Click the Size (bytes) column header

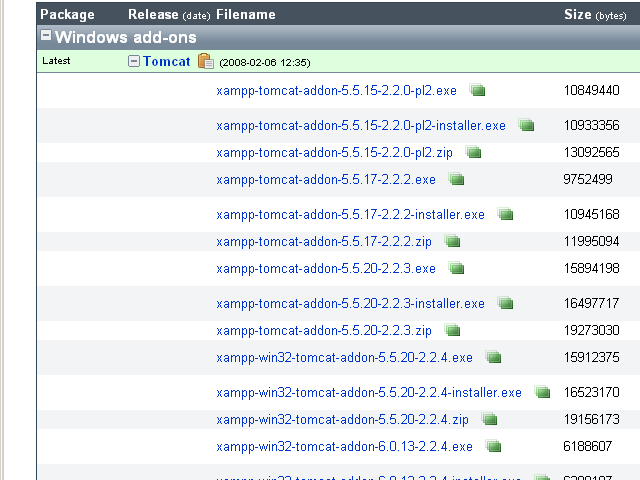tap(595, 15)
